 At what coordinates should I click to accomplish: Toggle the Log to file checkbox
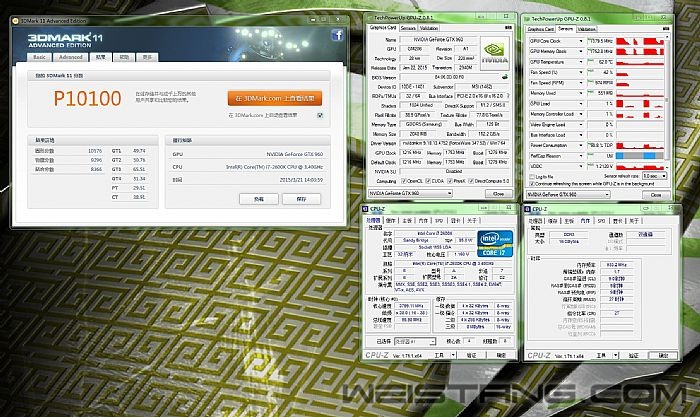pos(530,176)
